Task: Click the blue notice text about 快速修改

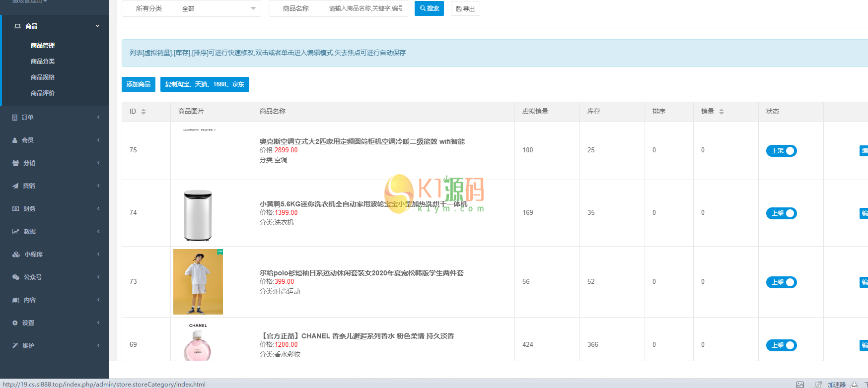Action: pos(268,53)
